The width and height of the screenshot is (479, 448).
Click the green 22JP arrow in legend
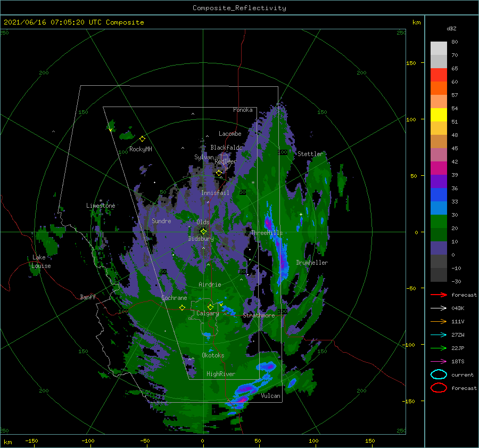coord(439,348)
